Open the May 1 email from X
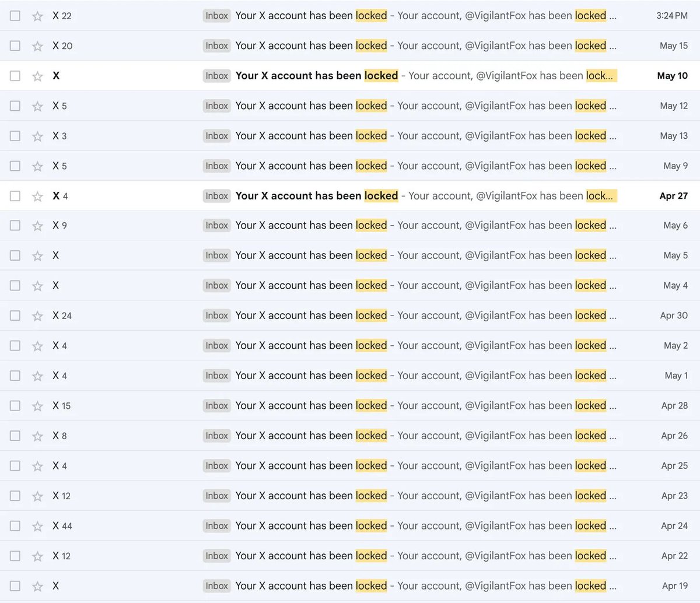Screen dimensions: 700x603 (311, 376)
